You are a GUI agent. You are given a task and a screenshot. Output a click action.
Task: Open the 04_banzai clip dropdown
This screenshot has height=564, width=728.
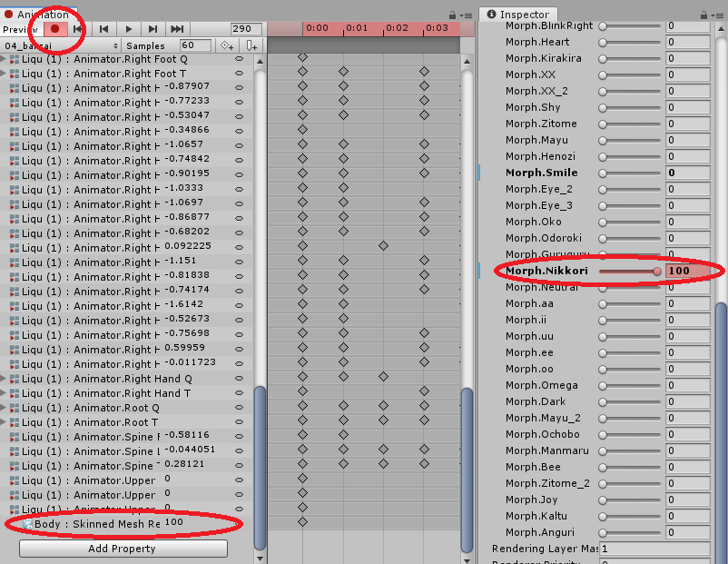pyautogui.click(x=61, y=45)
